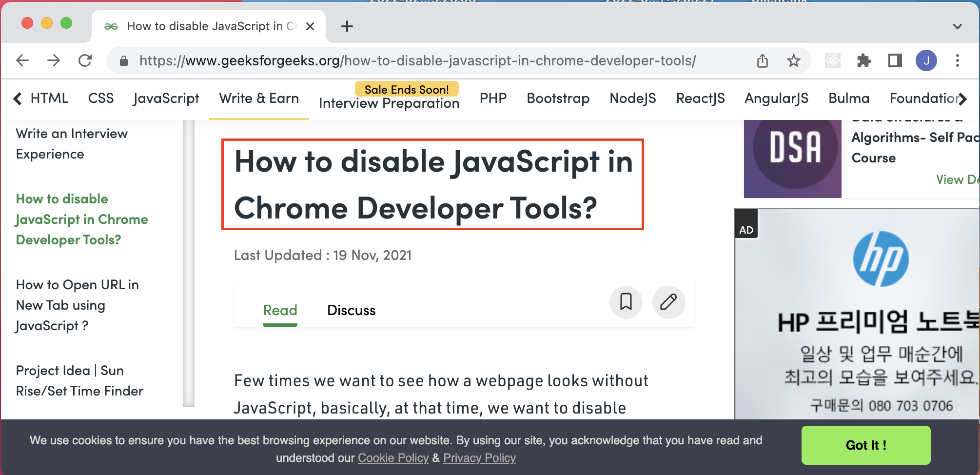Open Write an Interview Experience link
Screen dimensions: 980x475
point(72,144)
